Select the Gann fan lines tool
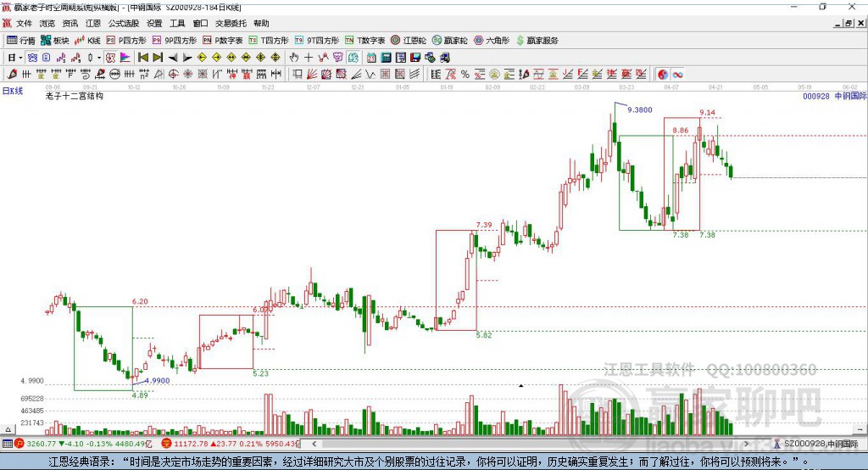 pos(312,75)
